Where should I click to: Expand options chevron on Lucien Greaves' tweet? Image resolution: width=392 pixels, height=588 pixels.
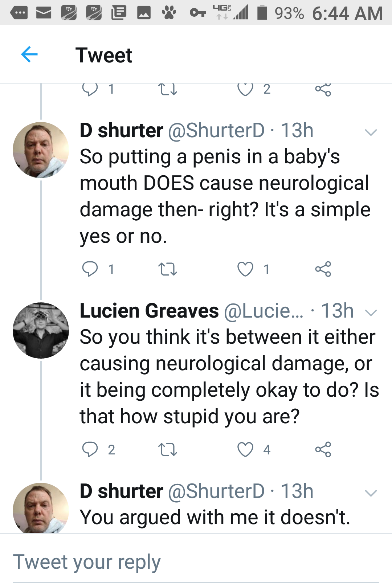click(371, 313)
